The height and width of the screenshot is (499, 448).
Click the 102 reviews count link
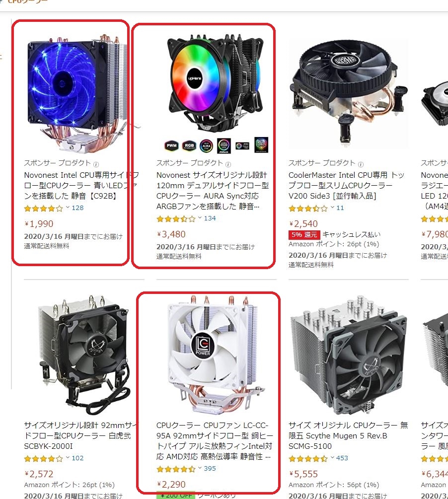(77, 458)
